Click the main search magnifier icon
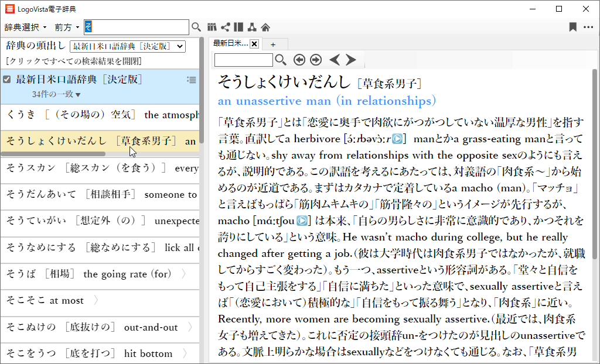The image size is (600, 364). [196, 27]
